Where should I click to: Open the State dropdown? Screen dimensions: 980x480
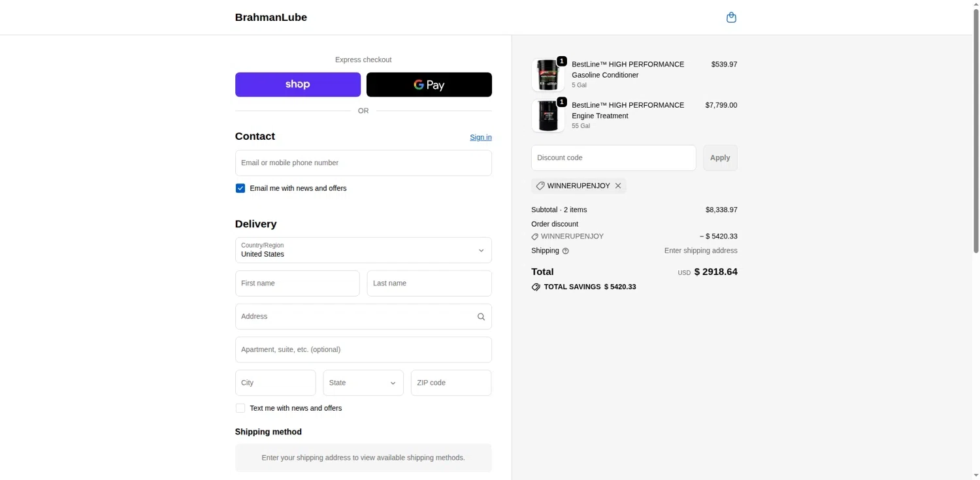click(363, 383)
